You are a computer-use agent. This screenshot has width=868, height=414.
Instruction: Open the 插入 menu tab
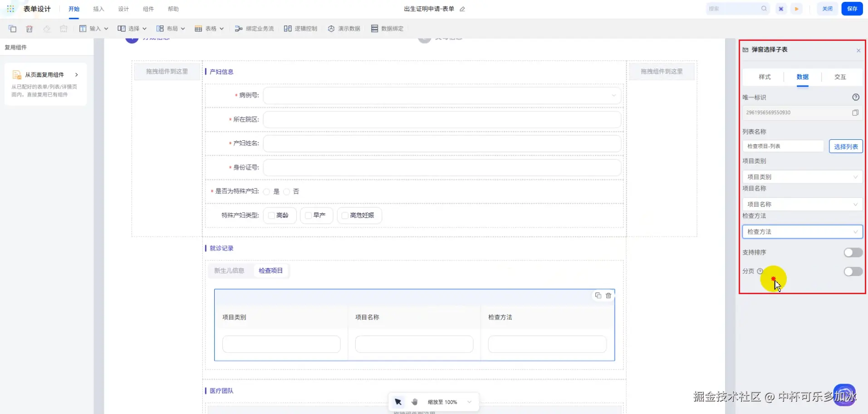(x=98, y=9)
